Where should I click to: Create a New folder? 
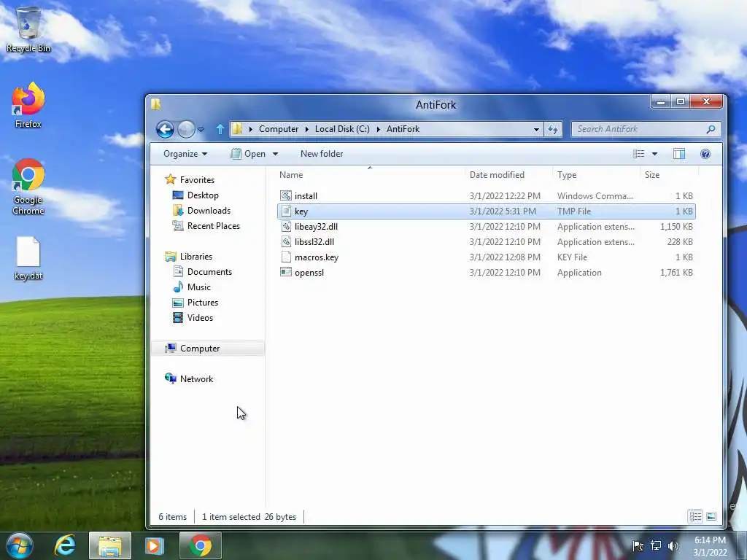click(x=322, y=154)
